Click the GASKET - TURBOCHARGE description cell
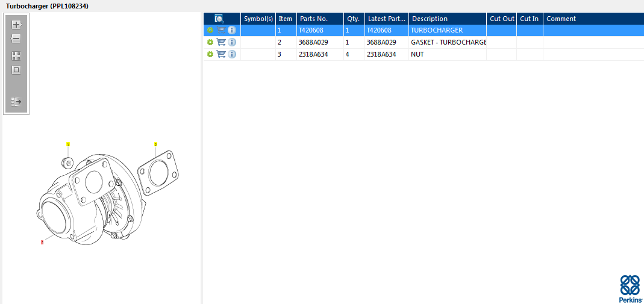 pos(448,42)
